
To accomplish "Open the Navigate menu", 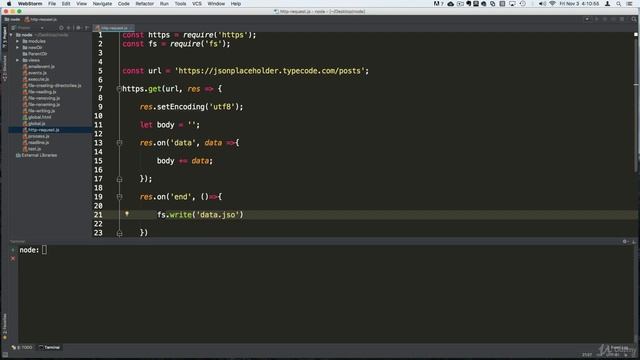I will coord(102,4).
